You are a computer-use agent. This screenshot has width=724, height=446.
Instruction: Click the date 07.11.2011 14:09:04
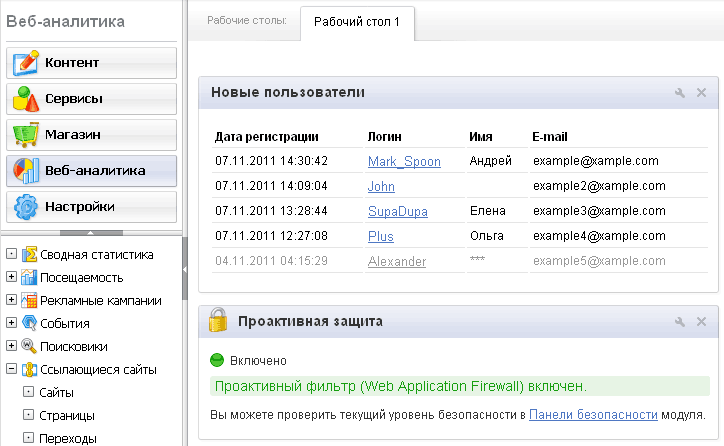click(271, 186)
